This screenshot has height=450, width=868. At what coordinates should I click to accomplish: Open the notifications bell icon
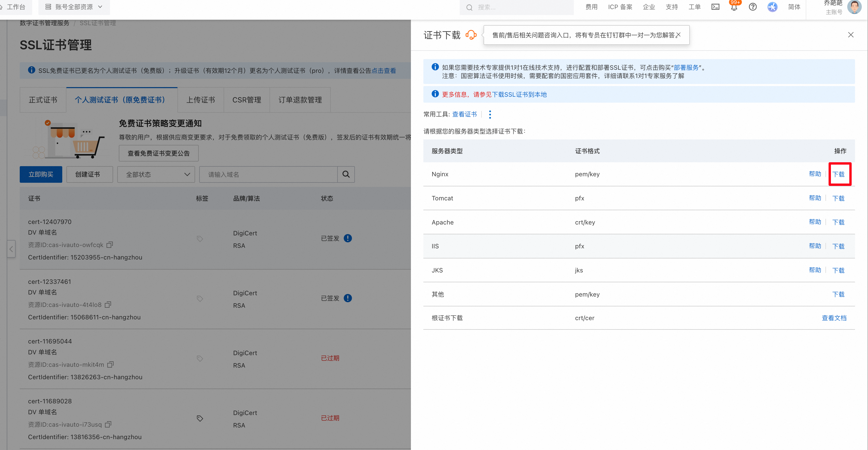(x=734, y=7)
